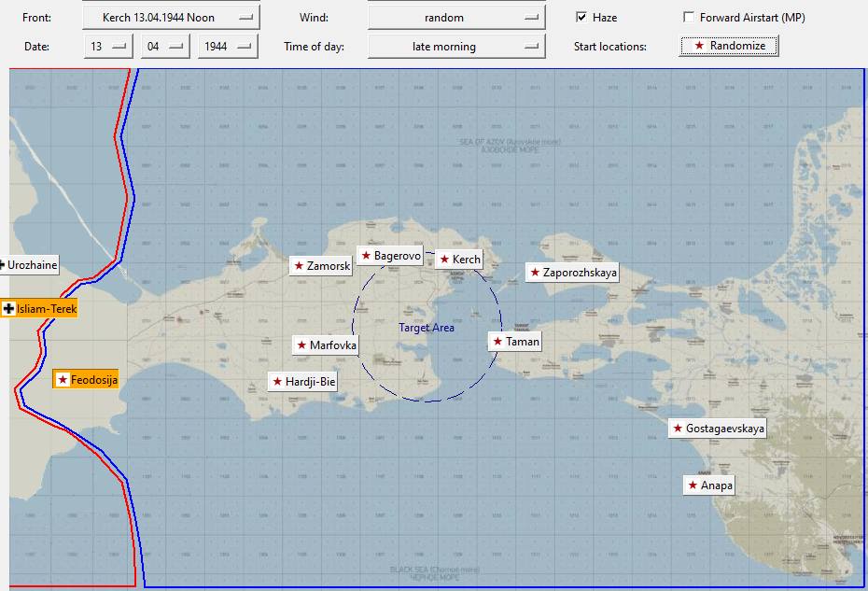868x591 pixels.
Task: Click the Time of day: label
Action: point(314,47)
